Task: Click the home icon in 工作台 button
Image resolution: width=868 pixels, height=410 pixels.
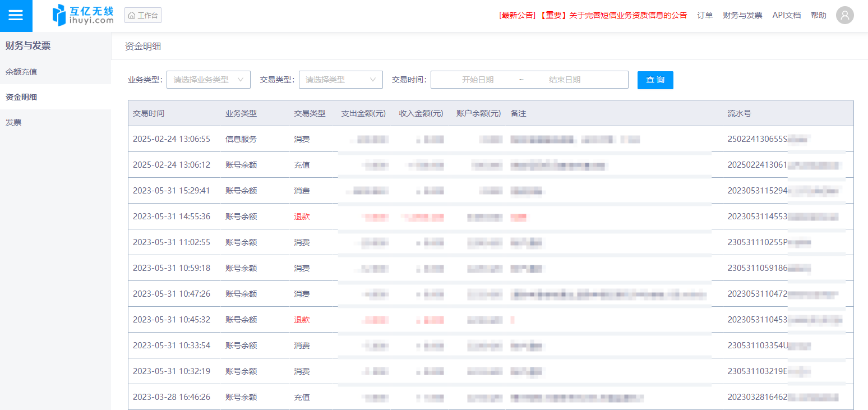Action: coord(132,16)
